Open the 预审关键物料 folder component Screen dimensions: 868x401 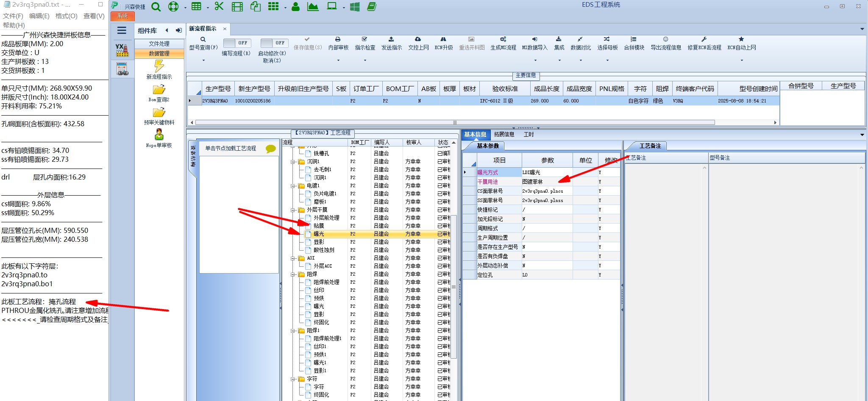159,116
